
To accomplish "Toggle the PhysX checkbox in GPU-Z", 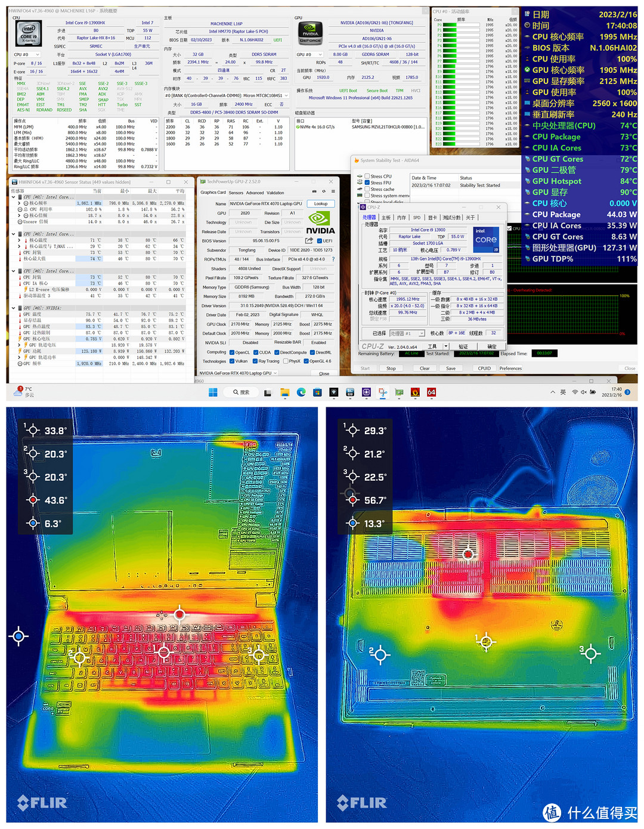I will point(285,361).
